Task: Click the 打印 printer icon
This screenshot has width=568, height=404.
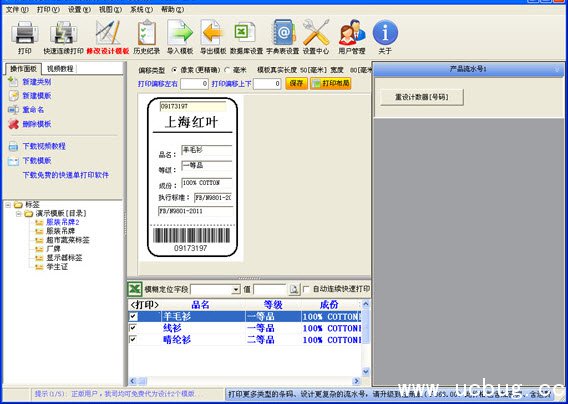Action: pos(25,33)
